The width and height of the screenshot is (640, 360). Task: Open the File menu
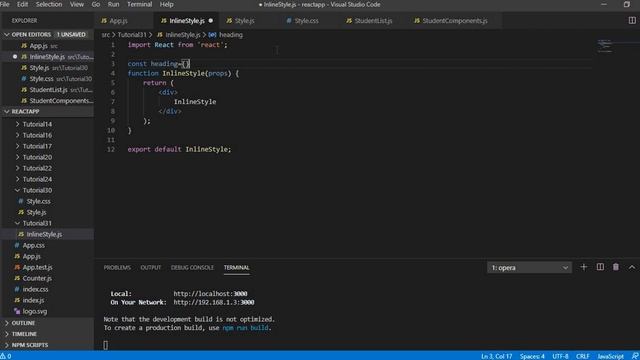(4, 4)
